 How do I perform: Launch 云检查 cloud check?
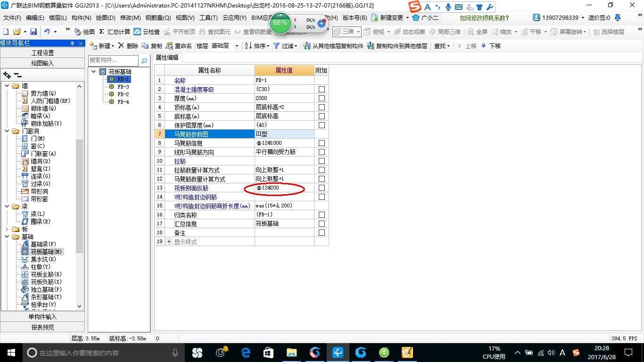pos(147,32)
